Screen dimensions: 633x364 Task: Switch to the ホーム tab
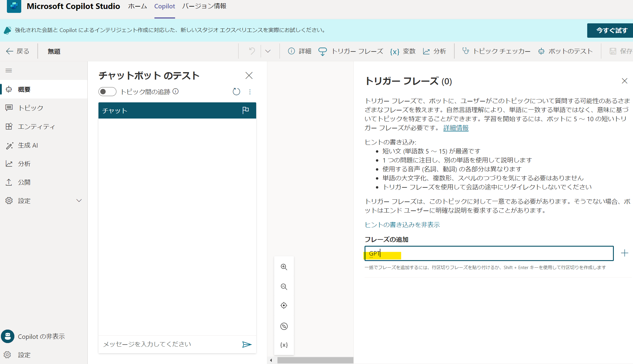coord(137,6)
